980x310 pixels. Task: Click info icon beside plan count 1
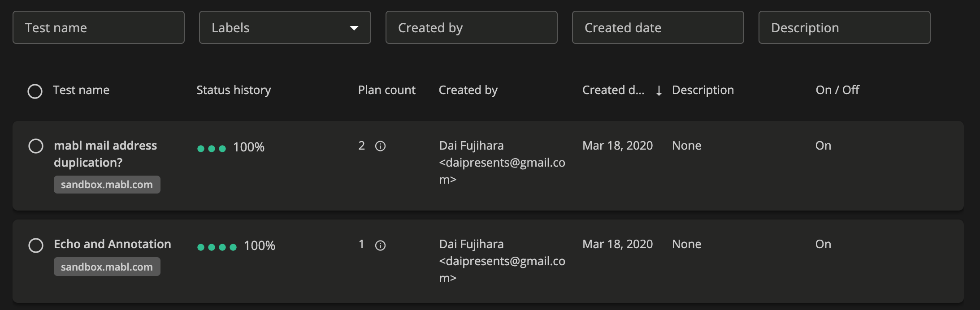(380, 245)
